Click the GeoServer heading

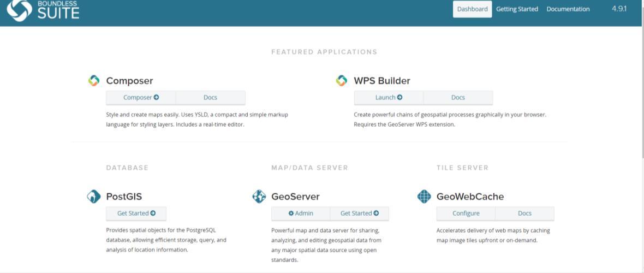(x=295, y=197)
